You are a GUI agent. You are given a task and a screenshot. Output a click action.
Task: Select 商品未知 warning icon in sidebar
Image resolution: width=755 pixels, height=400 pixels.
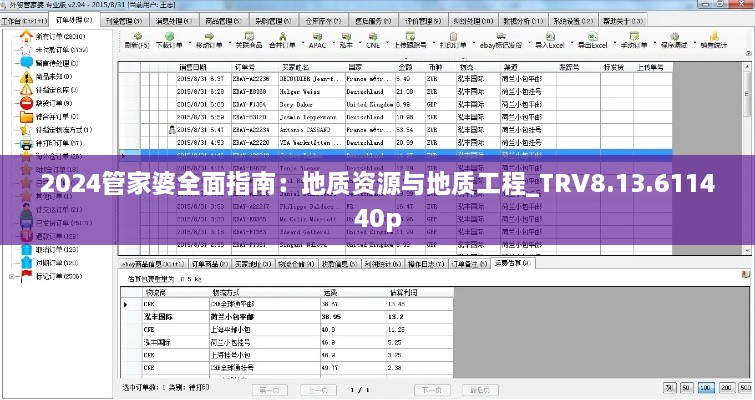[x=26, y=76]
